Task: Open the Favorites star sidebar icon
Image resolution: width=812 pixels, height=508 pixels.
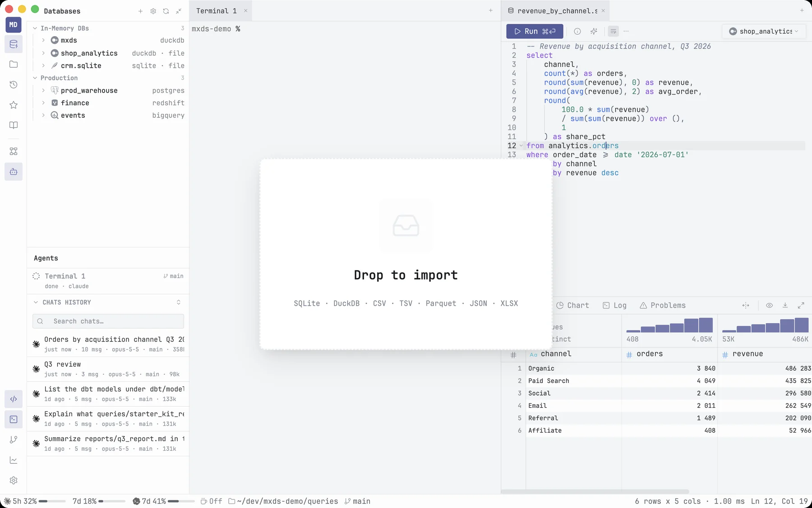Action: (x=14, y=105)
